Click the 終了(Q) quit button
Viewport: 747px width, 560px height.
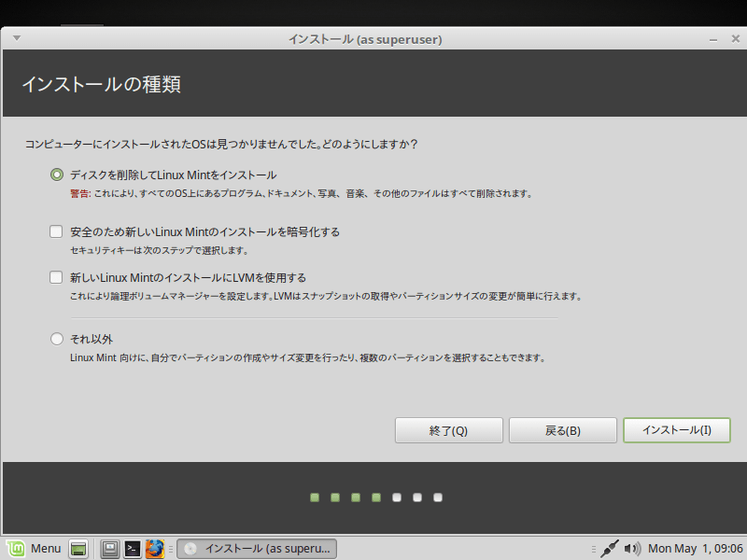(x=449, y=430)
